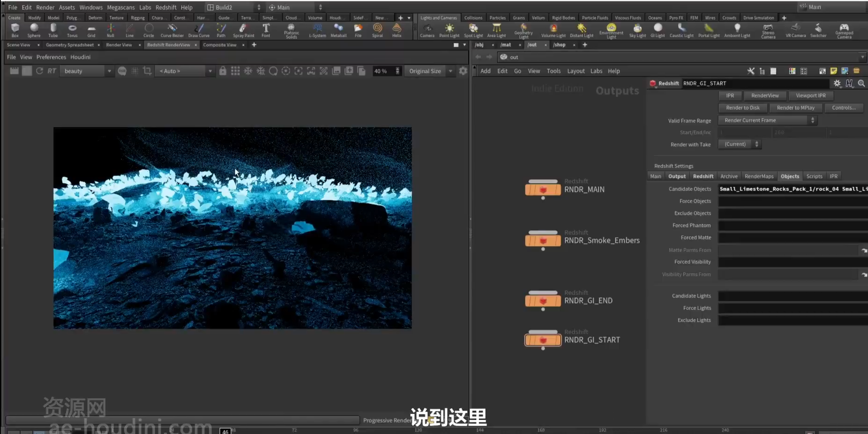Open the Original Size dropdown
The height and width of the screenshot is (434, 868).
430,71
